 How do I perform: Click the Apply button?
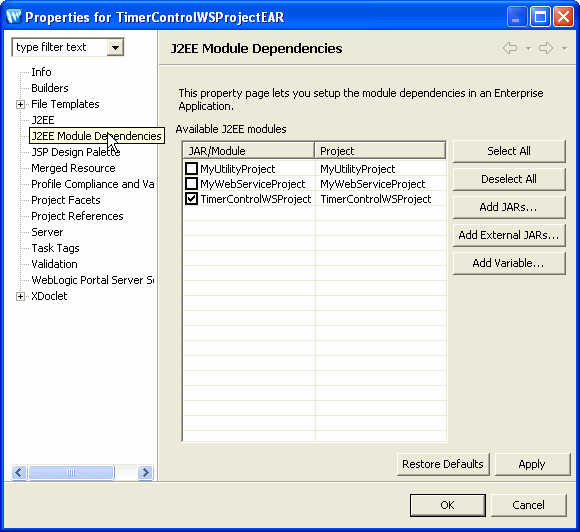pyautogui.click(x=532, y=464)
